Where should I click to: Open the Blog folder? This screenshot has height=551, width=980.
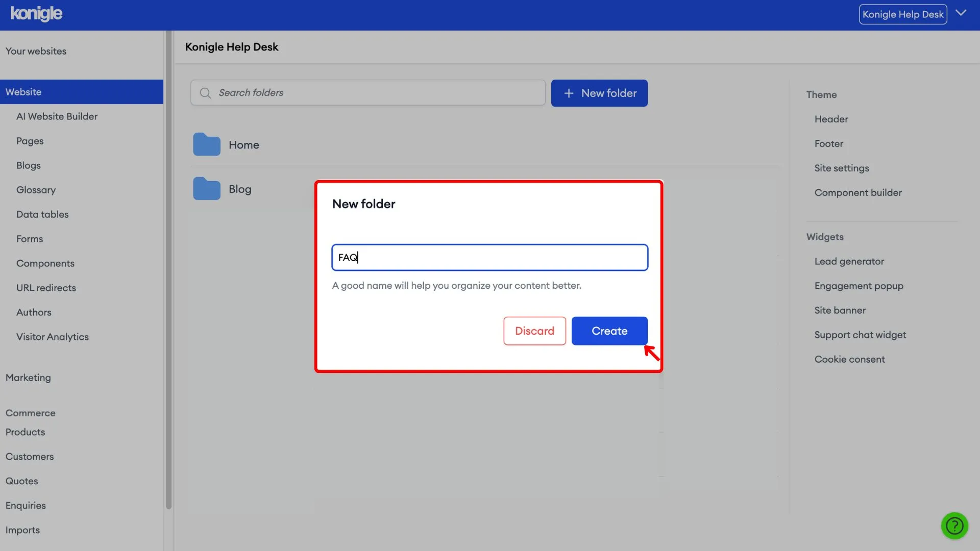tap(240, 189)
